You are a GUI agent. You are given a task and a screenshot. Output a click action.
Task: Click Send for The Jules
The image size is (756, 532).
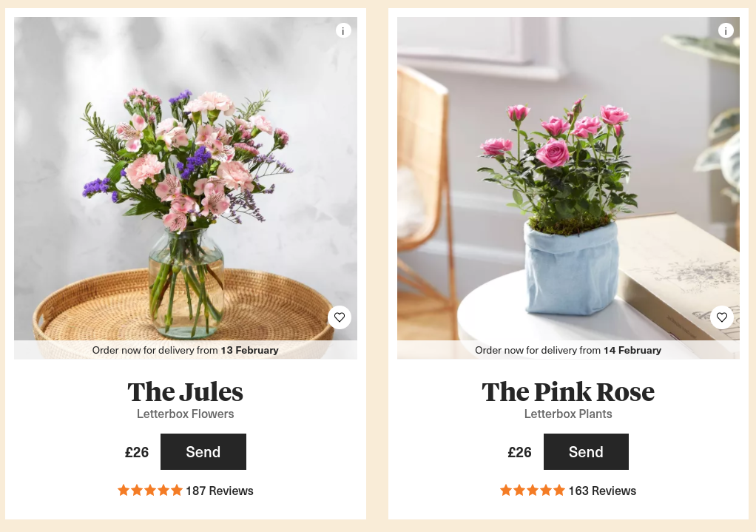pyautogui.click(x=203, y=451)
